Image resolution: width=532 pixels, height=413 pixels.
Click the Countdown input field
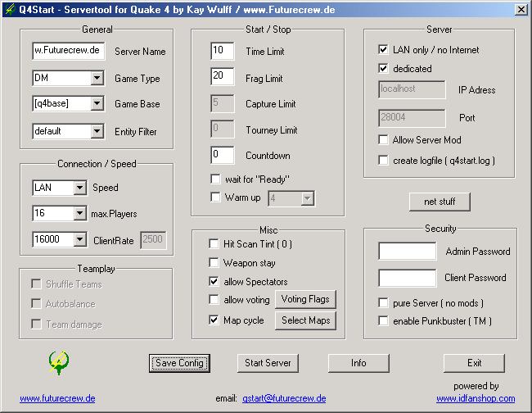pyautogui.click(x=223, y=155)
